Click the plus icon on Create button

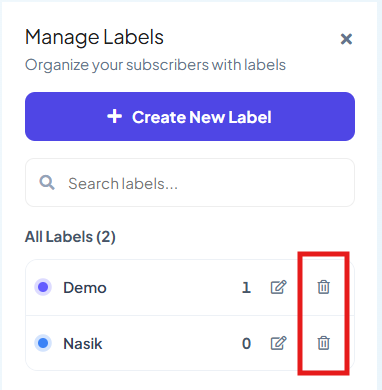(x=115, y=117)
